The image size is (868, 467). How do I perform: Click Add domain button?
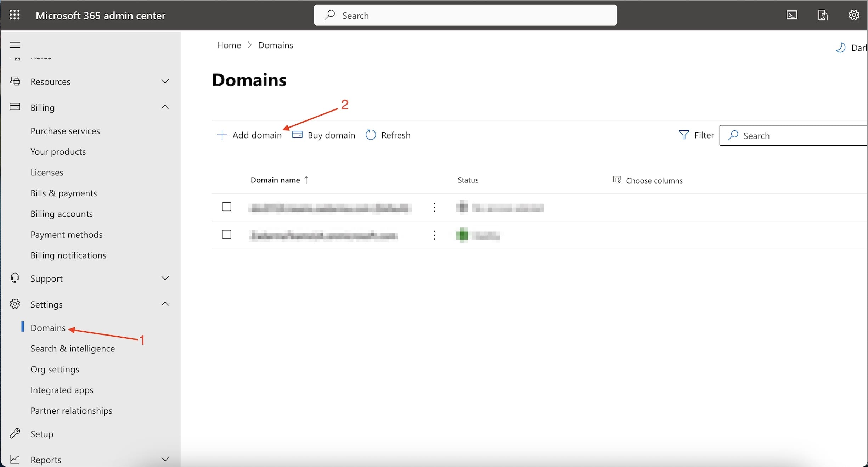point(249,135)
